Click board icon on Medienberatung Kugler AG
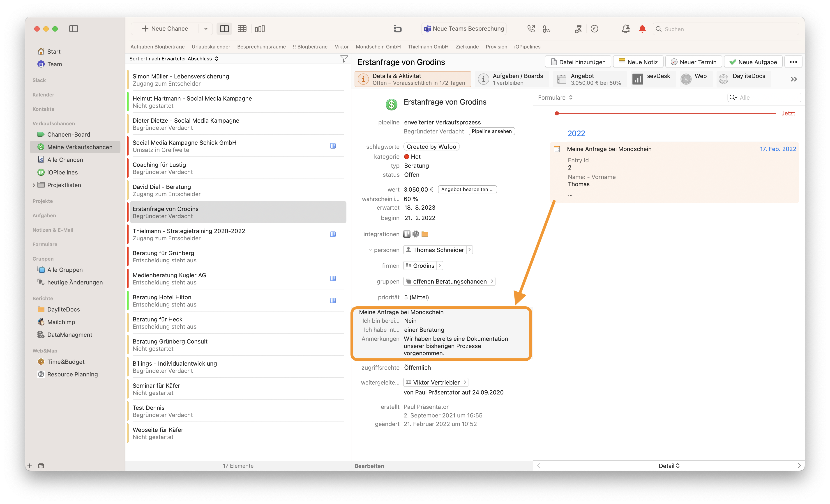The height and width of the screenshot is (504, 830). click(332, 278)
